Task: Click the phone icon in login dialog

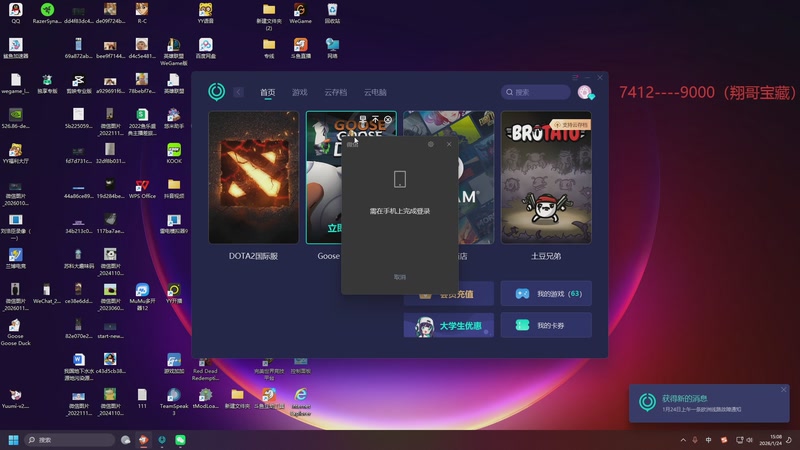Action: tap(400, 179)
